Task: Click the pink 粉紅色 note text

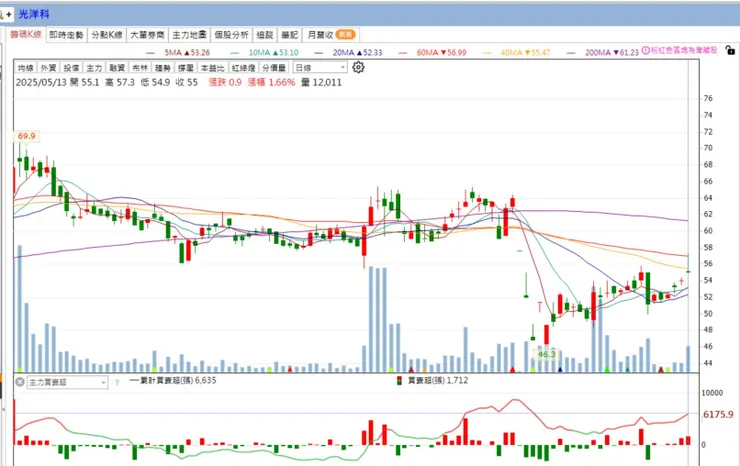Action: coord(684,50)
